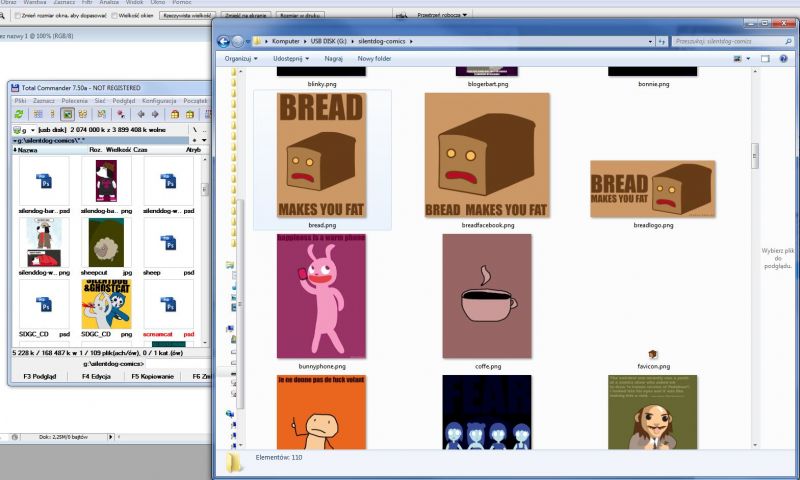The height and width of the screenshot is (480, 800).
Task: Toggle 'Zmień rozmiar okna, aby dopasować' checkbox
Action: pyautogui.click(x=17, y=15)
